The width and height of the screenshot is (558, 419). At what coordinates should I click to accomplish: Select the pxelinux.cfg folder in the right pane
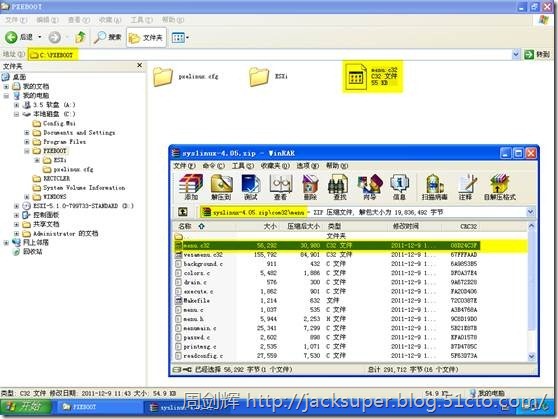point(163,77)
